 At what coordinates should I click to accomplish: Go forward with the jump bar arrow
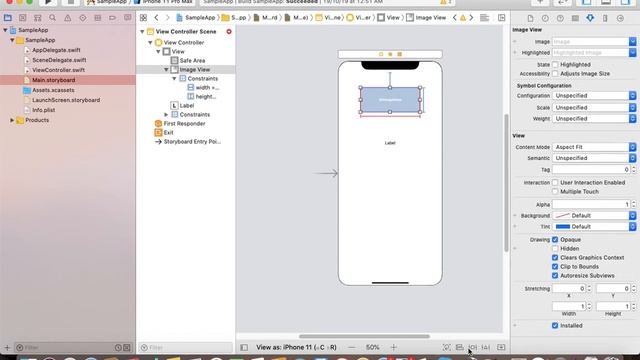[167, 18]
